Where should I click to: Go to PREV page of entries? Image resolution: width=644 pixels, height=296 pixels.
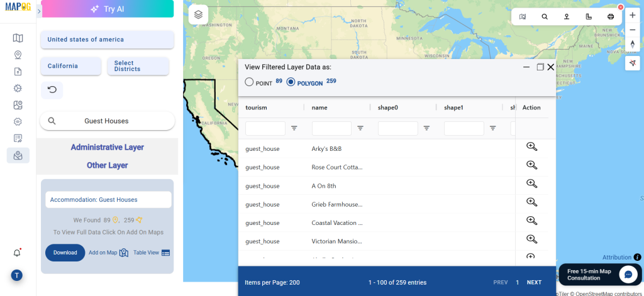point(501,282)
